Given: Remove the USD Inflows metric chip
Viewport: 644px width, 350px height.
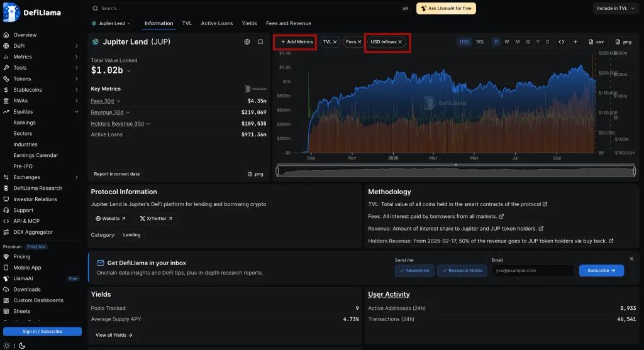Looking at the screenshot, I should [x=400, y=42].
